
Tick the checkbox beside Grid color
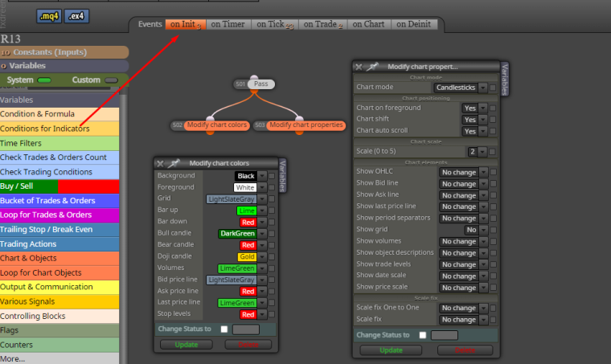(x=272, y=199)
